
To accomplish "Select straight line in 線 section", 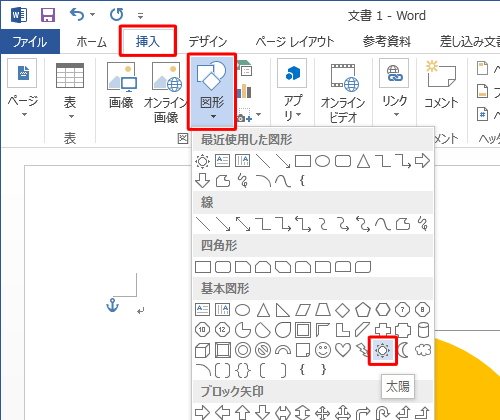I will [203, 224].
